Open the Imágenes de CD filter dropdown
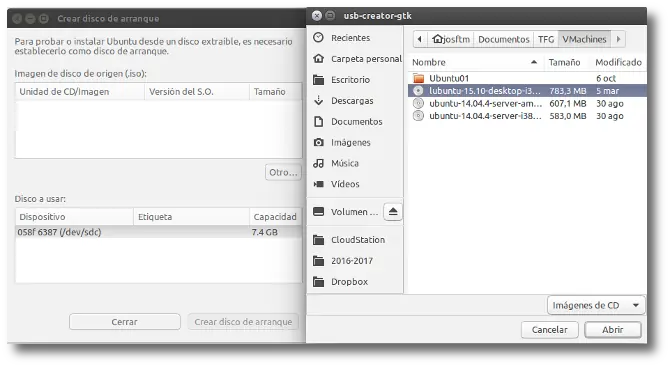Image resolution: width=670 pixels, height=367 pixels. pos(596,305)
